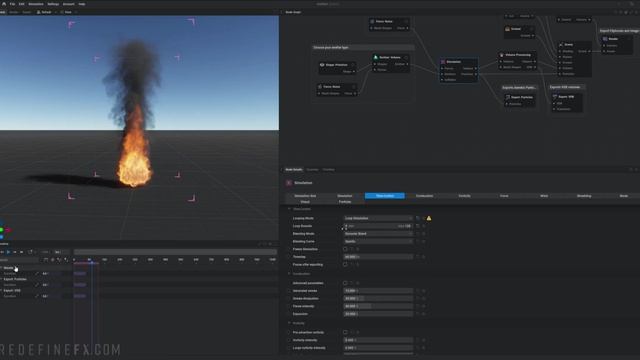Click the blue icon right of Looping Mode
The height and width of the screenshot is (360, 640).
pos(418,218)
